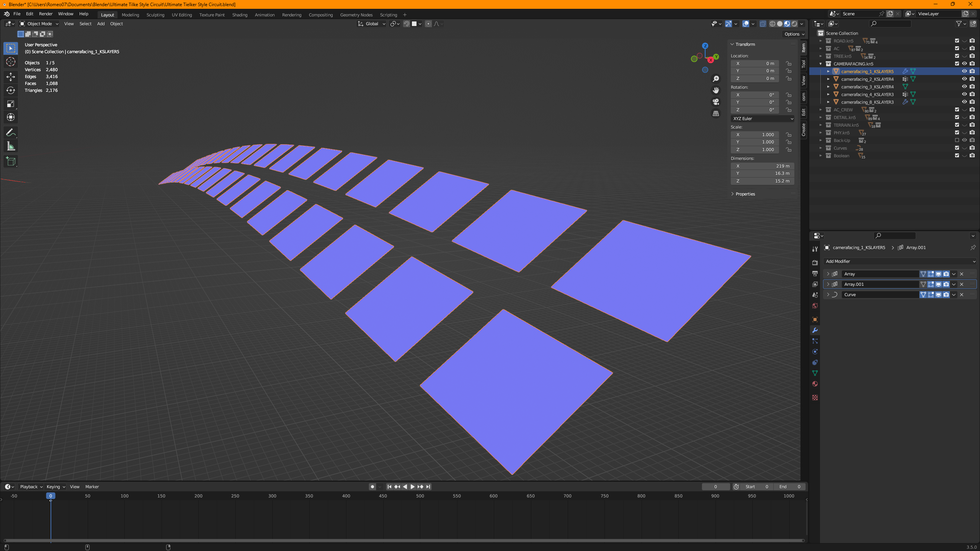Viewport: 980px width, 551px height.
Task: Expand the Curve modifier panel
Action: [x=828, y=295]
